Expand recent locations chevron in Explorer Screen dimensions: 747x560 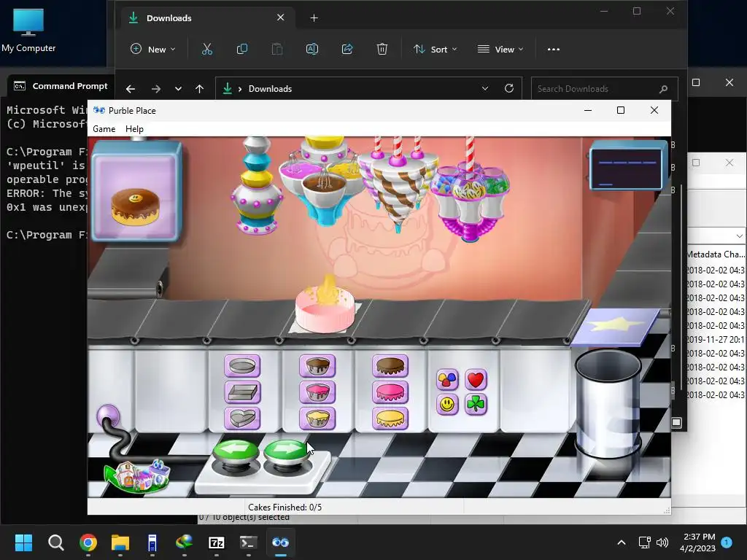pos(178,88)
